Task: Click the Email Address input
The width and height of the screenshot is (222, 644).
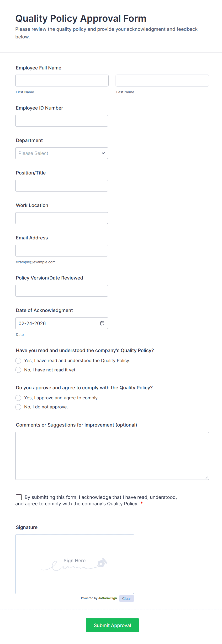Action: point(62,250)
